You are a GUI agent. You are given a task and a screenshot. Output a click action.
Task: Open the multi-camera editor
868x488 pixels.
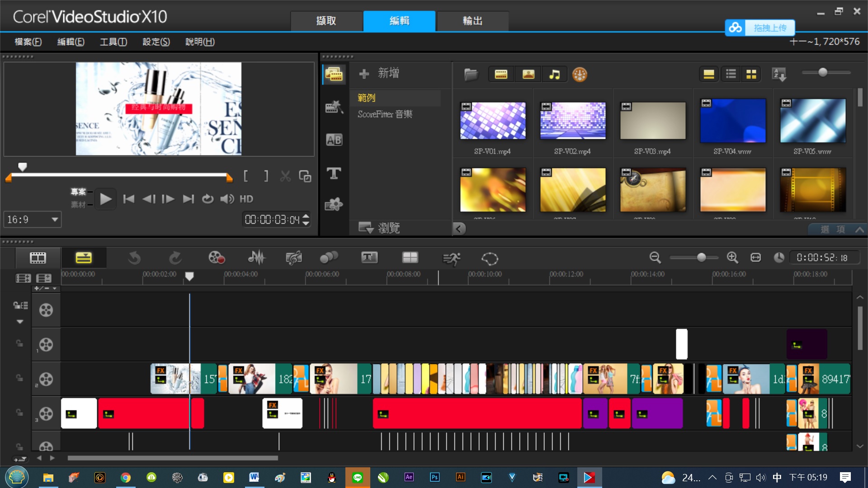click(x=410, y=258)
